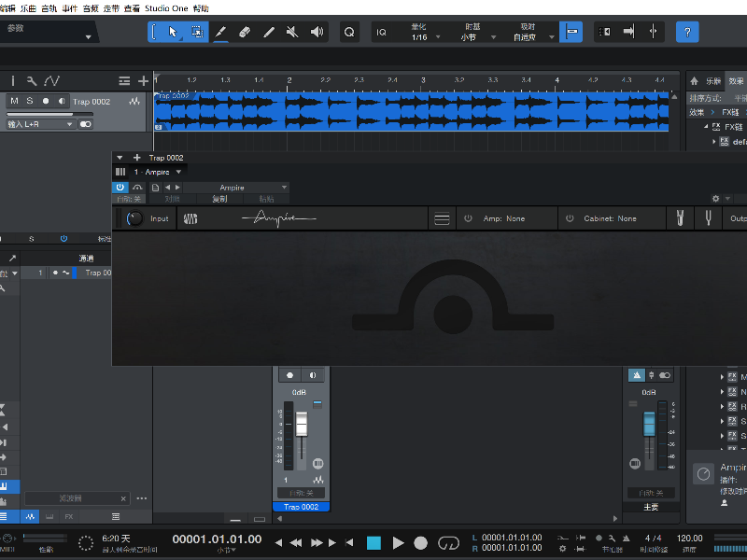Select the Arrow tool in the toolbar

(x=174, y=31)
